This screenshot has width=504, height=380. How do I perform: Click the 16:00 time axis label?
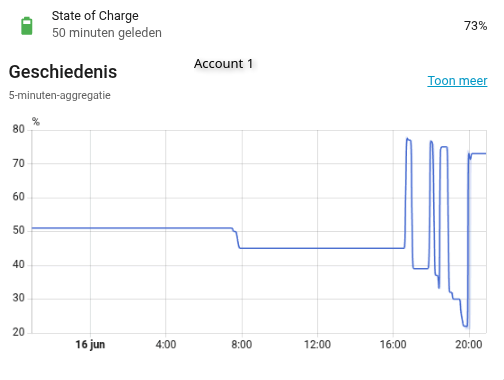coord(393,344)
